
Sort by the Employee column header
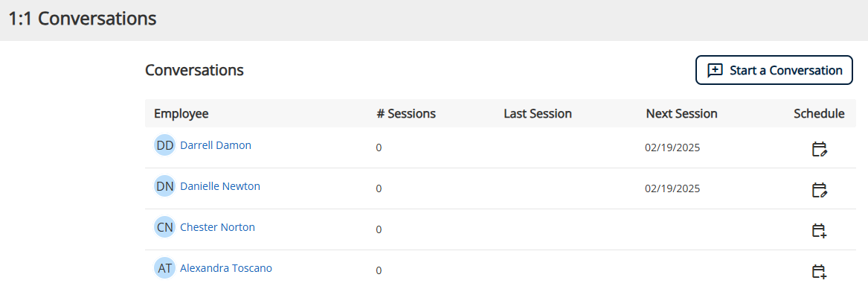point(181,113)
